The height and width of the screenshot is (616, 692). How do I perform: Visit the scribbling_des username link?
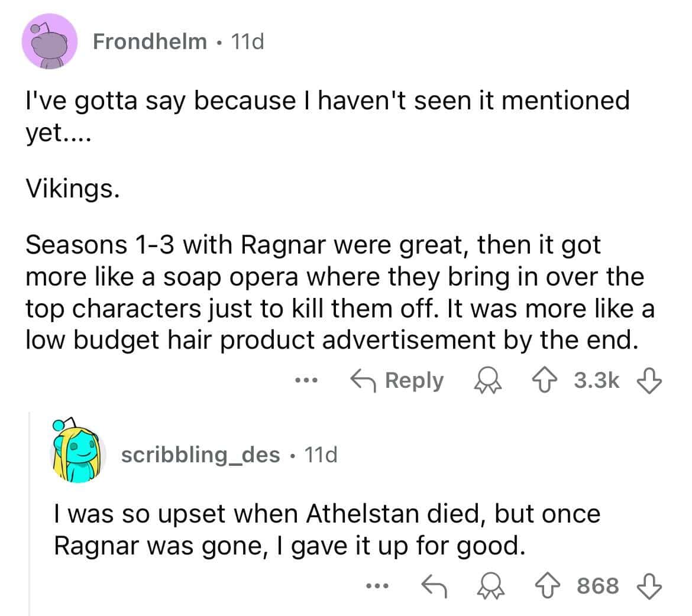tap(200, 455)
